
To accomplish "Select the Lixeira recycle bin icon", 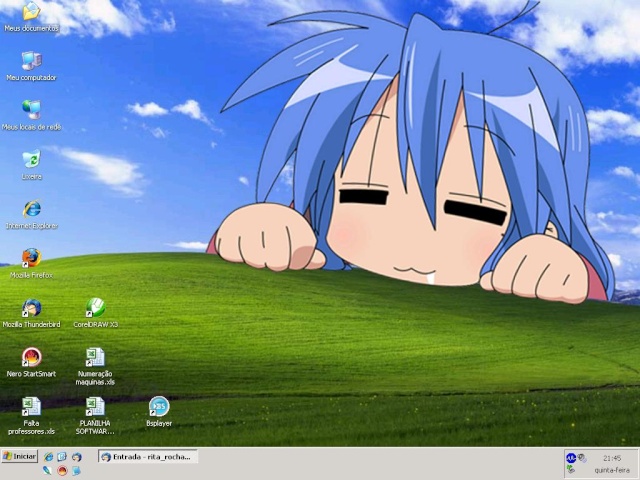I will click(31, 159).
